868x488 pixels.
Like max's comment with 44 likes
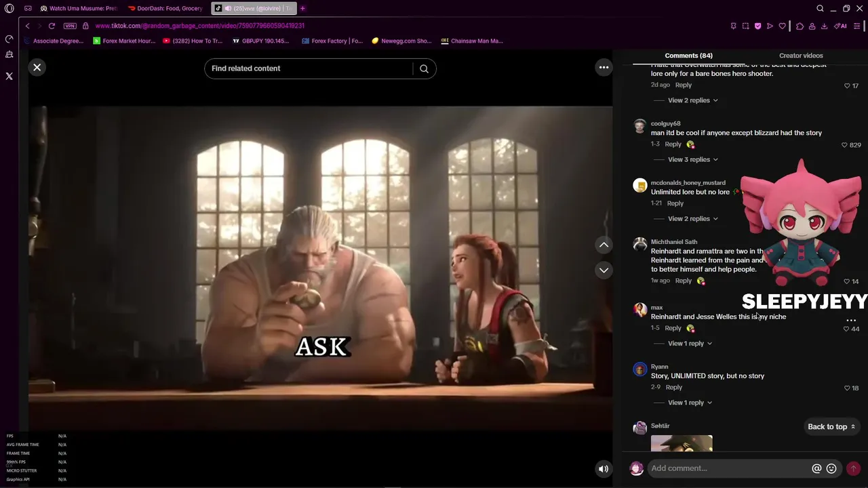(846, 329)
